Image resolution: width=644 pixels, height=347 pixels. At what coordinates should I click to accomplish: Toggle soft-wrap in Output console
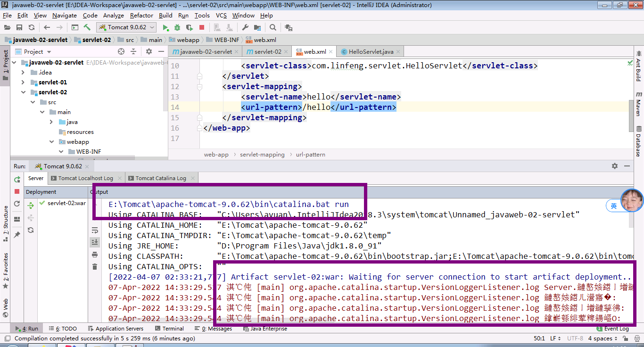pos(95,230)
